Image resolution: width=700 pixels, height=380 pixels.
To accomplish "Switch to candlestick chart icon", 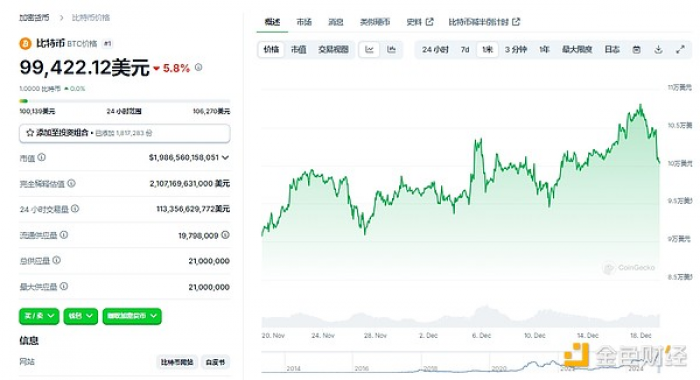I will coord(392,50).
